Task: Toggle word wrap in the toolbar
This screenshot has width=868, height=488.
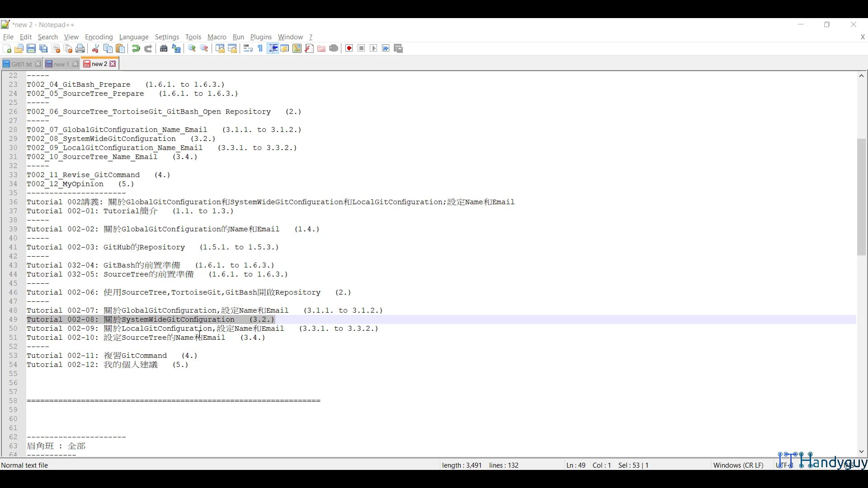Action: pyautogui.click(x=248, y=48)
